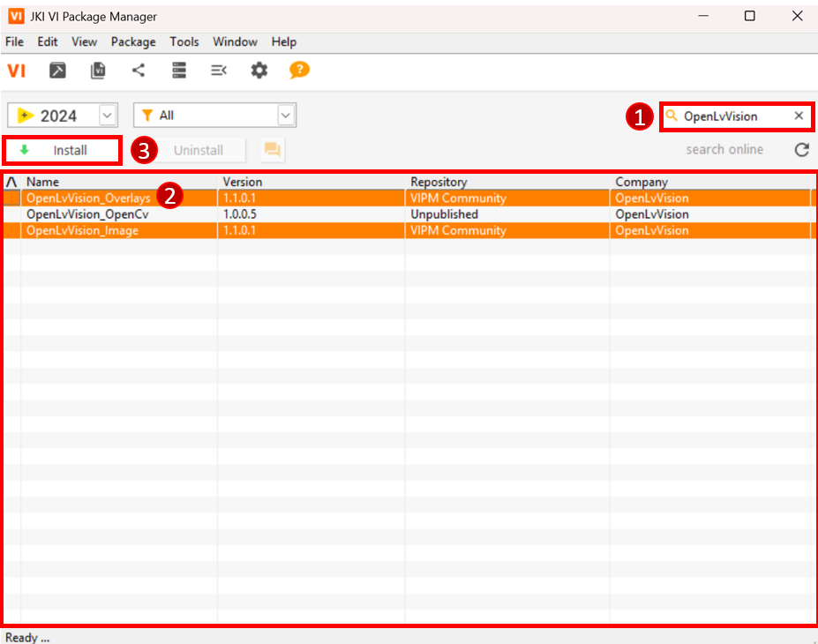Open the package comments speech bubble
Screen dimensions: 818x644
(273, 150)
